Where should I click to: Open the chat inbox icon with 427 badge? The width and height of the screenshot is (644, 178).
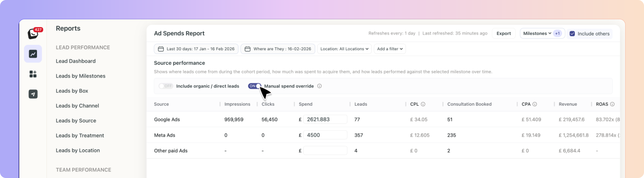33,33
